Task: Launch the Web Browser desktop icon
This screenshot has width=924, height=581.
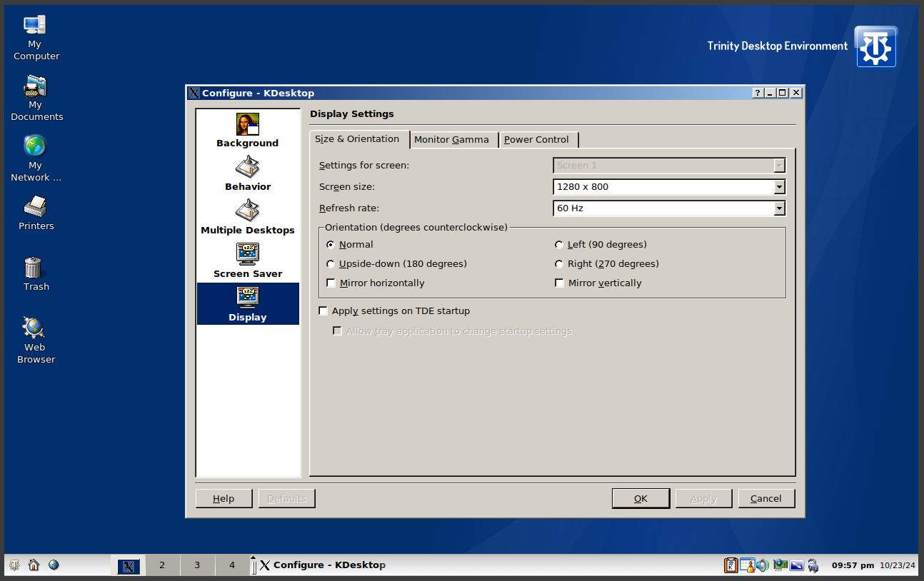Action: pyautogui.click(x=35, y=340)
